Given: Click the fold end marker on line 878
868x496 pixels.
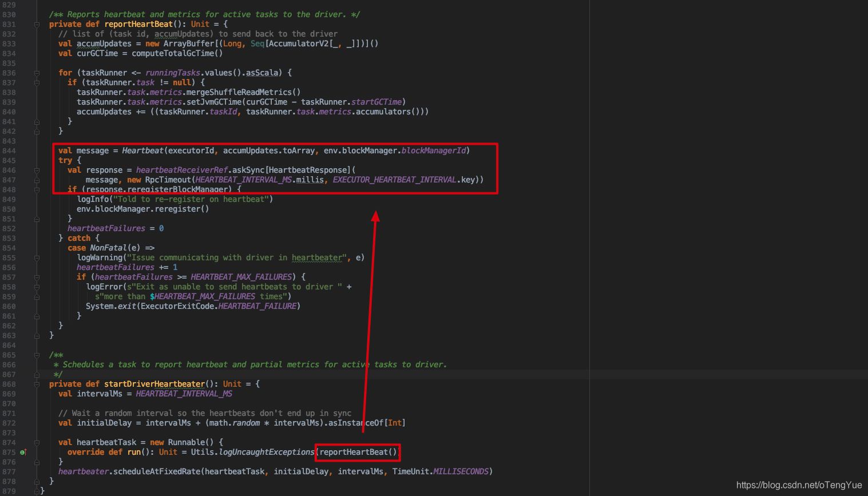Looking at the screenshot, I should click(x=37, y=482).
